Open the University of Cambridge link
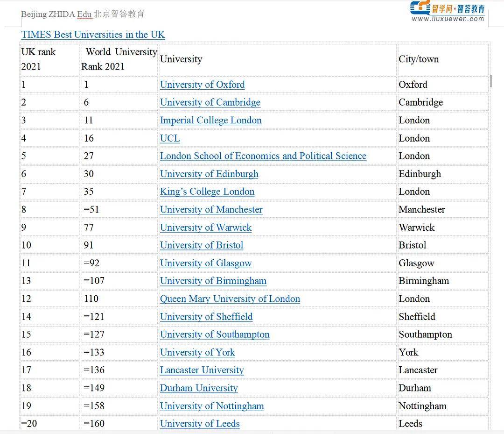The image size is (504, 434). pyautogui.click(x=210, y=102)
